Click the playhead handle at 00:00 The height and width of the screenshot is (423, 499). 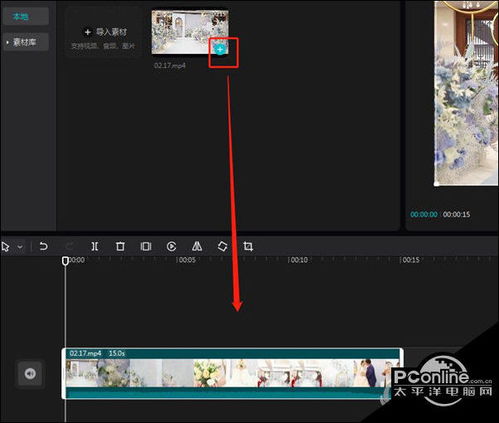[x=65, y=261]
